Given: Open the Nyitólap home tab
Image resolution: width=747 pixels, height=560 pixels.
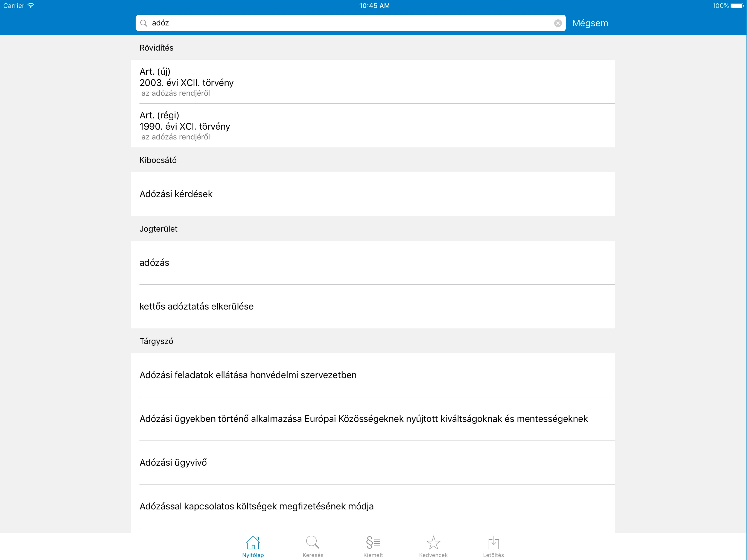Looking at the screenshot, I should [253, 547].
